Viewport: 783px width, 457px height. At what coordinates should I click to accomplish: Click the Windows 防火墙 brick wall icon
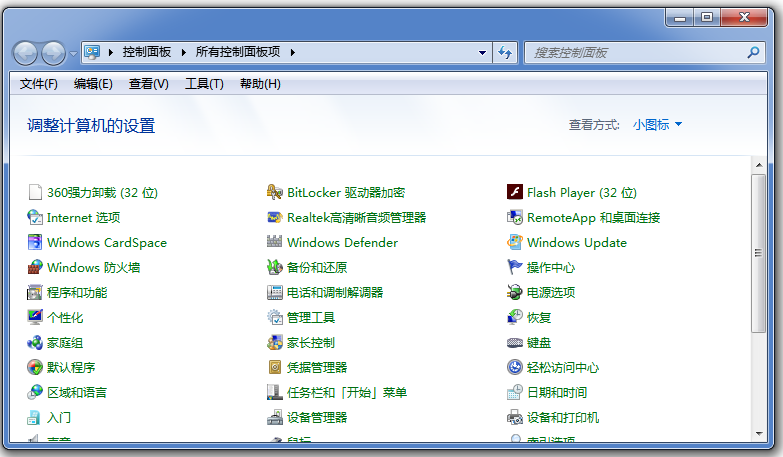point(35,267)
